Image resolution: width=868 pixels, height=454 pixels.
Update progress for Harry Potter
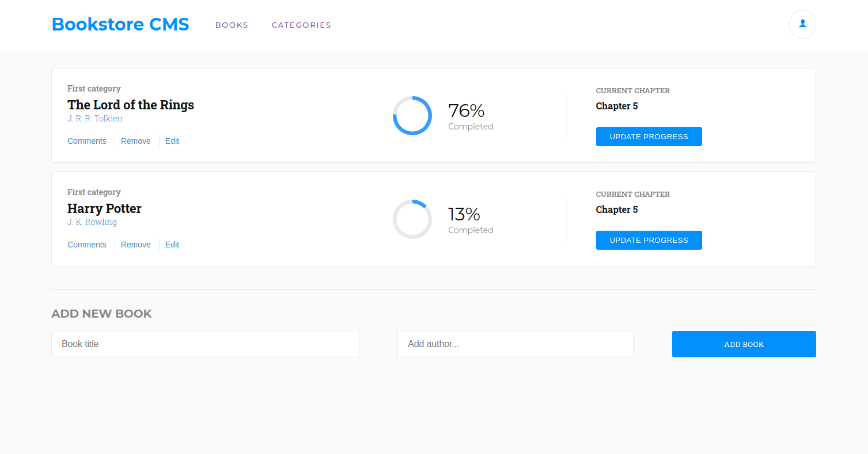[649, 240]
